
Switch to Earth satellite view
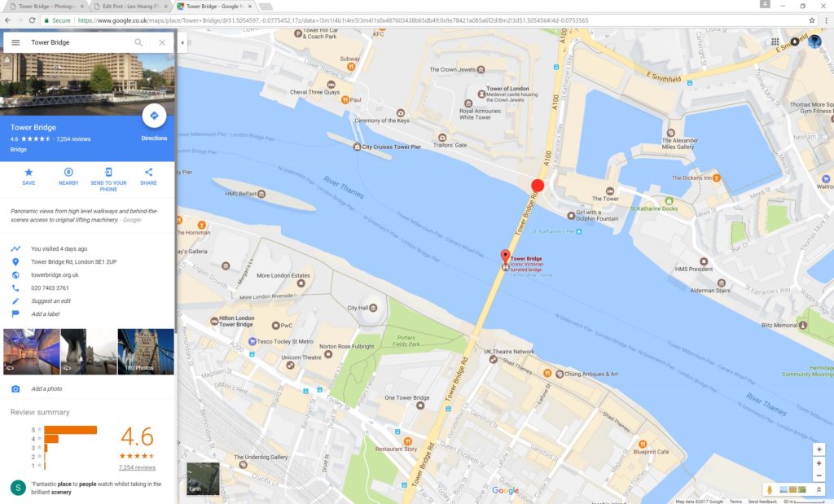(203, 478)
